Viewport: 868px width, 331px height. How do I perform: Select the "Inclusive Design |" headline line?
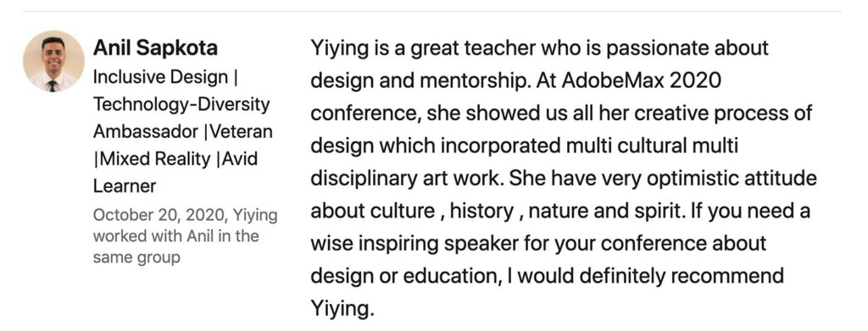click(165, 77)
